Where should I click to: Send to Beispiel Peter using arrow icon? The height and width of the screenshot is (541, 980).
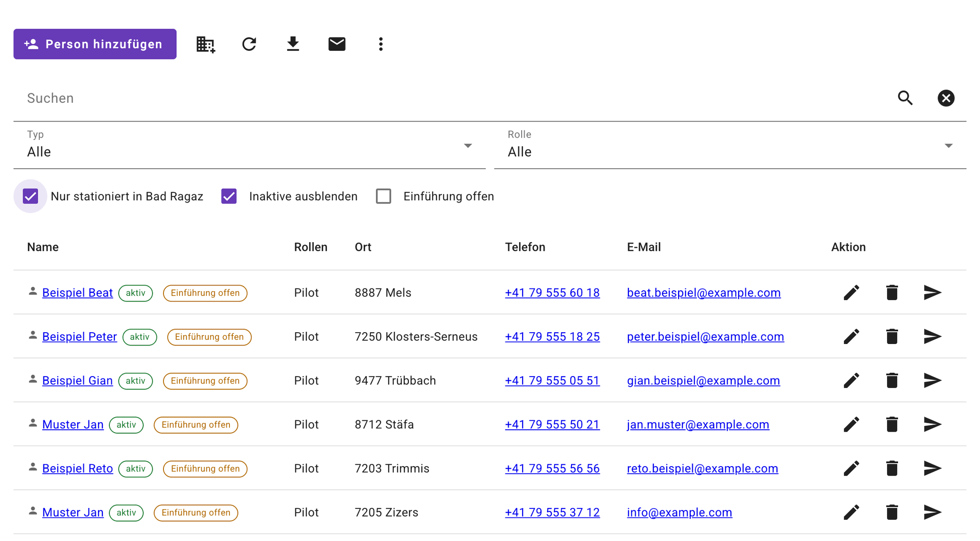coord(932,336)
